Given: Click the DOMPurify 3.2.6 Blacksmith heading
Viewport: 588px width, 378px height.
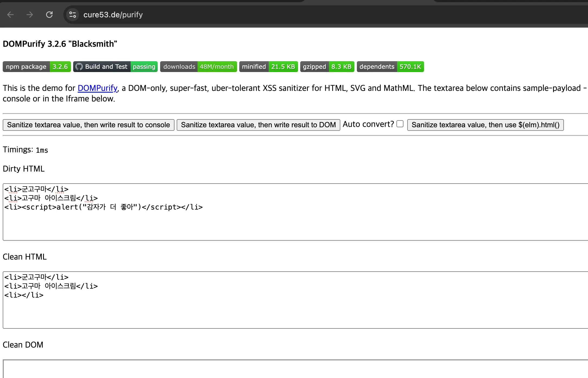Looking at the screenshot, I should pos(60,44).
